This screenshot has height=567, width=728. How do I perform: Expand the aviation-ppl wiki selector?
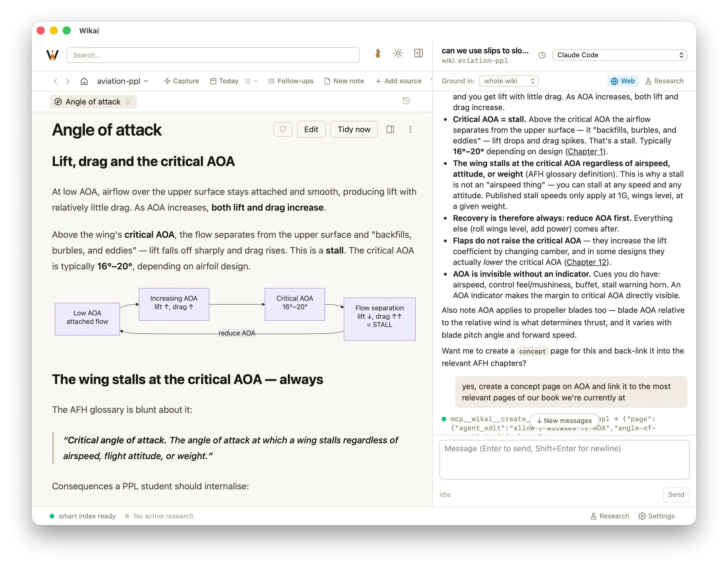(122, 81)
